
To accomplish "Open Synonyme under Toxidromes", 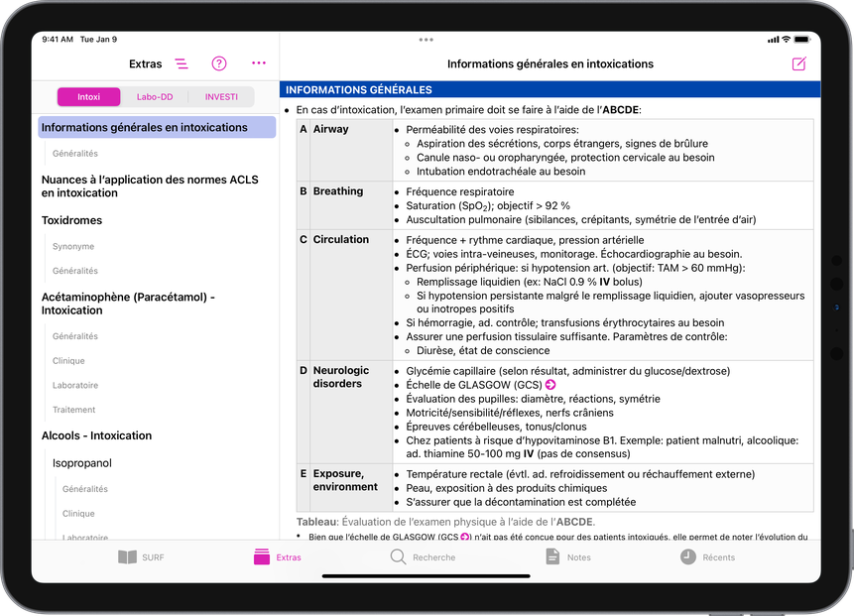I will click(73, 247).
